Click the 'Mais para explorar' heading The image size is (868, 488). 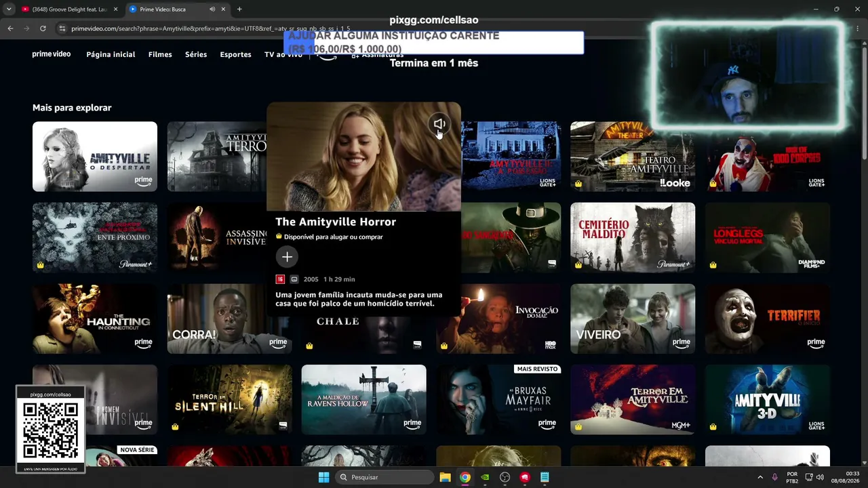72,108
